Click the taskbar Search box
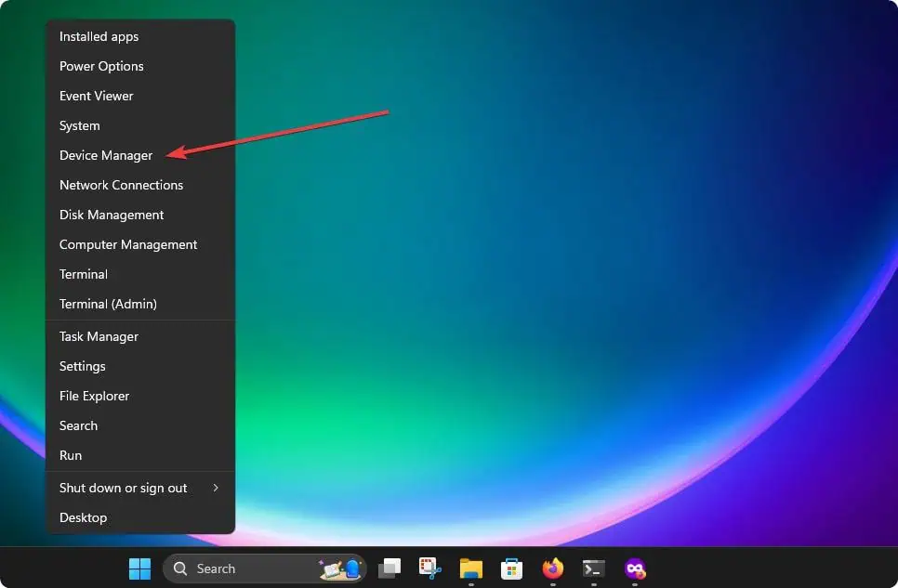 click(265, 568)
